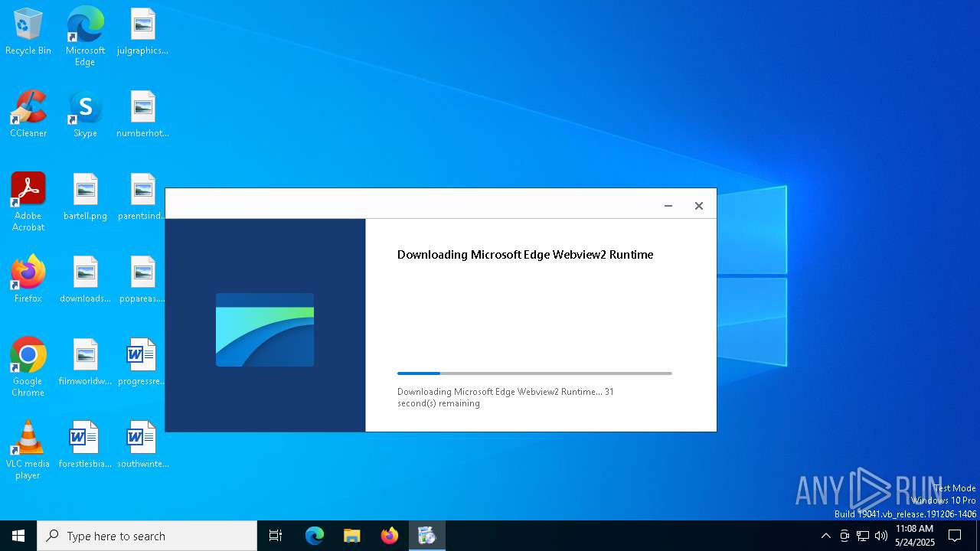Select the Adobe Acrobat desktop shortcut
980x551 pixels.
coord(28,201)
